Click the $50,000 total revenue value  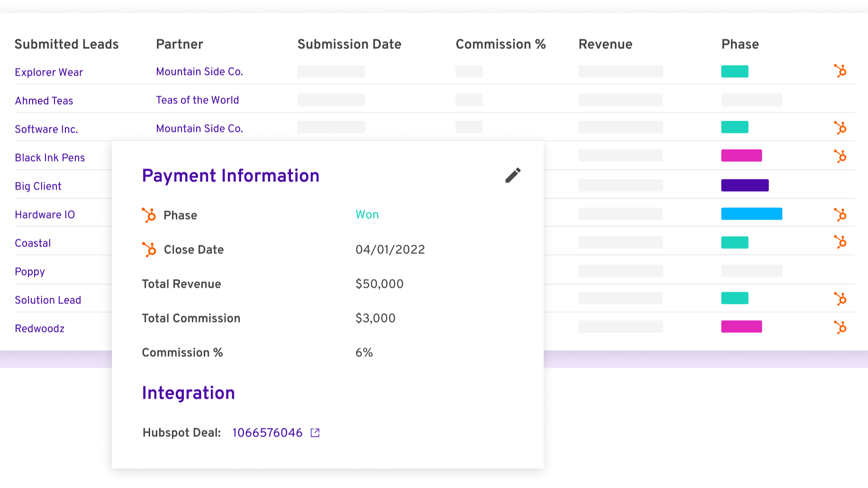(380, 284)
